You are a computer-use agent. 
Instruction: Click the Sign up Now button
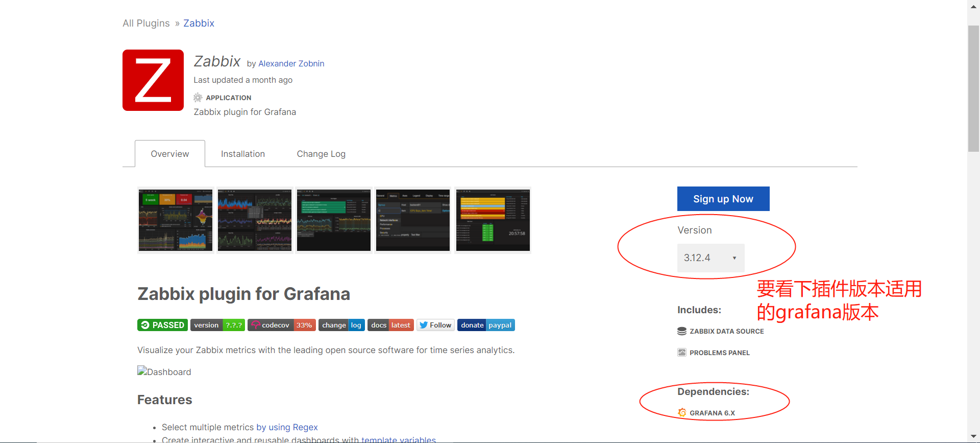(x=723, y=199)
